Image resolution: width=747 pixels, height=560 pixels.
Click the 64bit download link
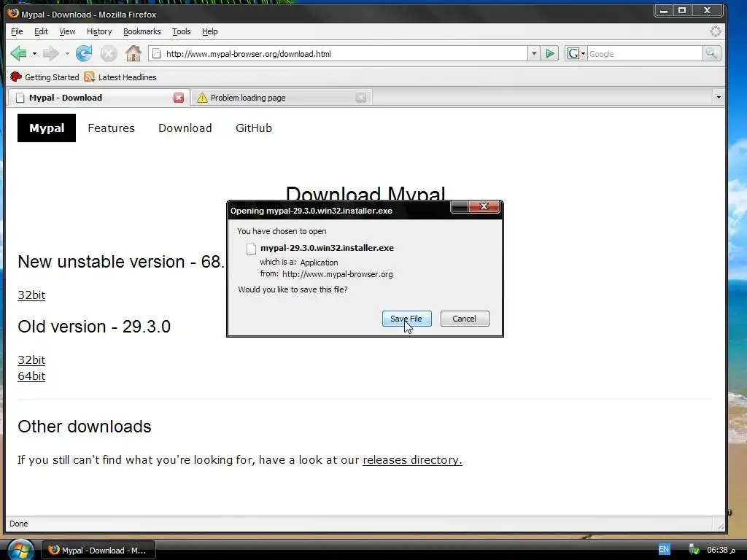coord(31,376)
